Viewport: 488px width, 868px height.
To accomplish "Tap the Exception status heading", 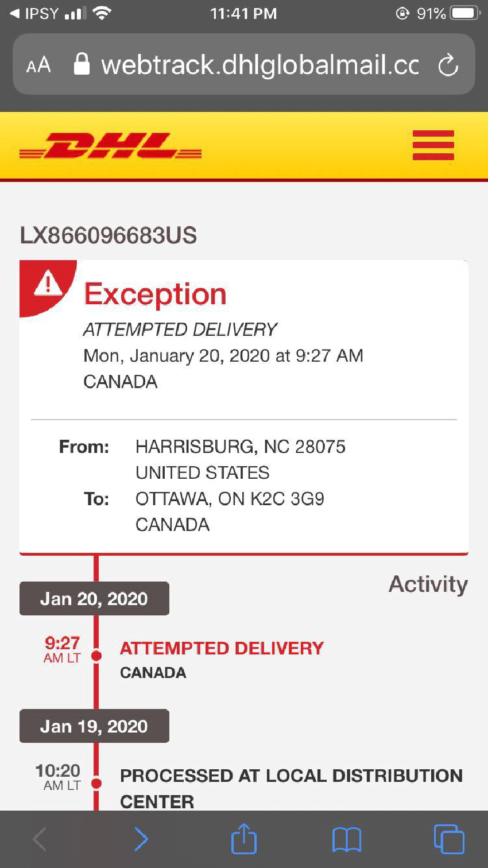I will [155, 294].
